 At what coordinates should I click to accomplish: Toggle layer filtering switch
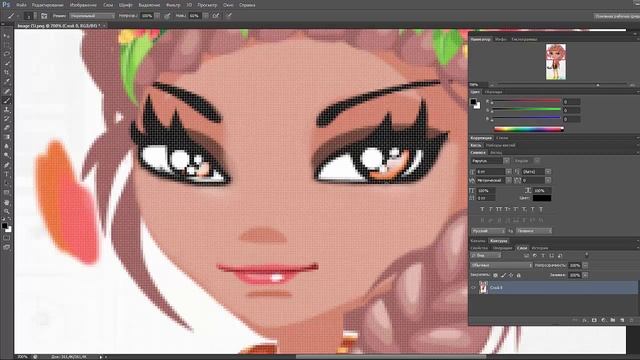click(x=587, y=255)
